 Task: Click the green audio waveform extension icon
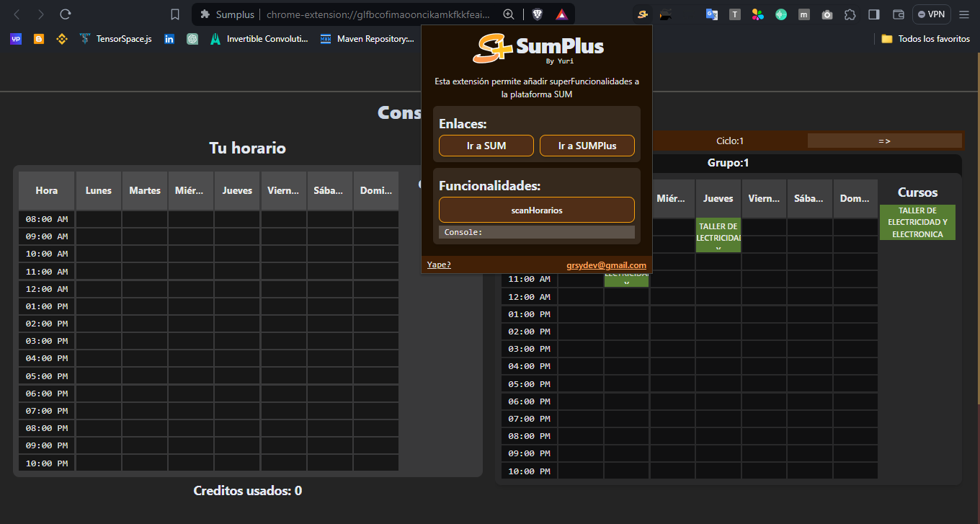[781, 14]
